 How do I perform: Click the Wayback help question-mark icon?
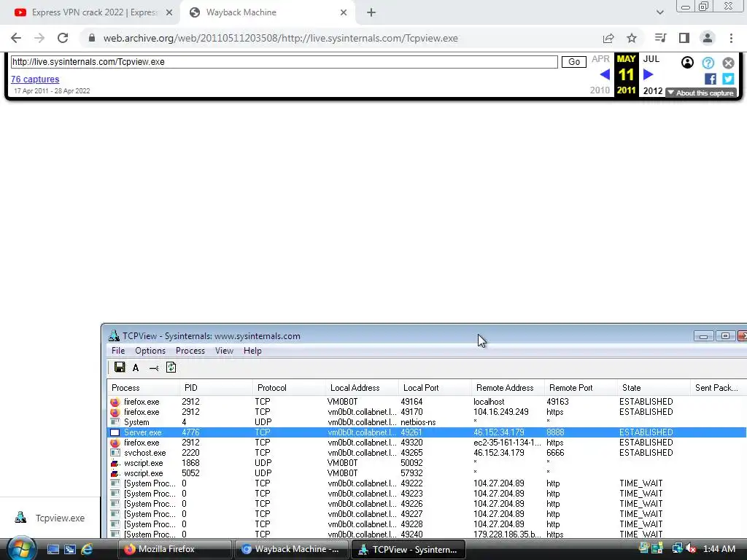click(x=708, y=63)
